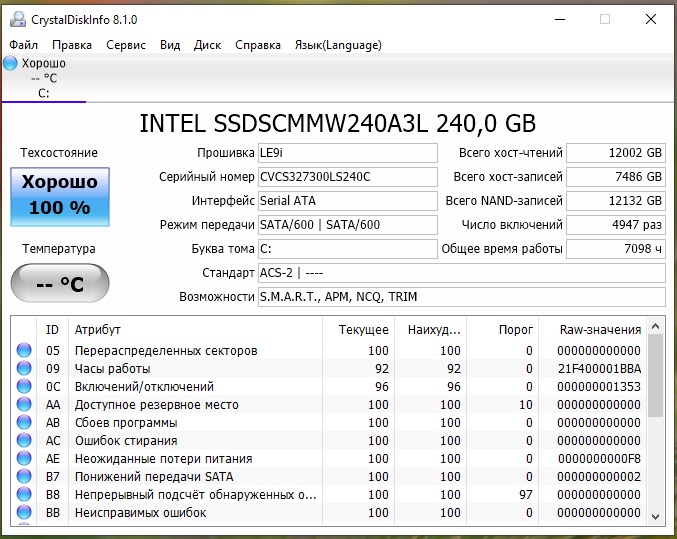This screenshot has height=539, width=677.
Task: Click the -- °C temperature button
Action: pos(60,283)
